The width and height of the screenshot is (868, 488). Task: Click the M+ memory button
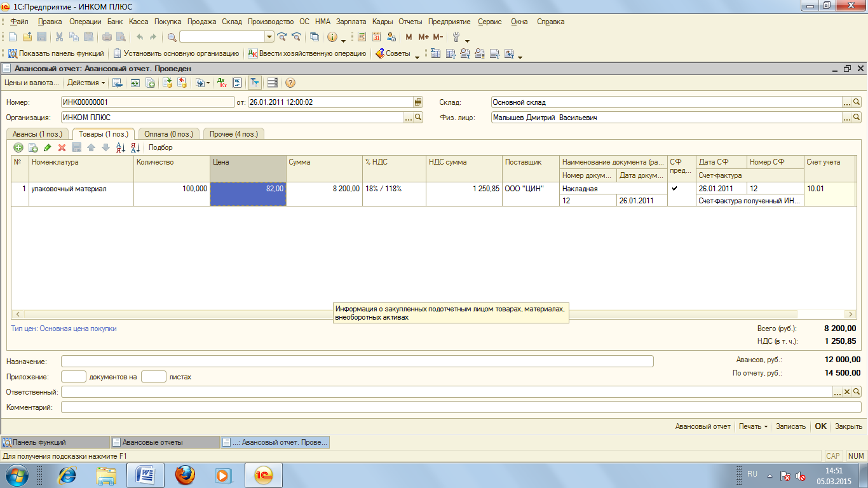424,37
